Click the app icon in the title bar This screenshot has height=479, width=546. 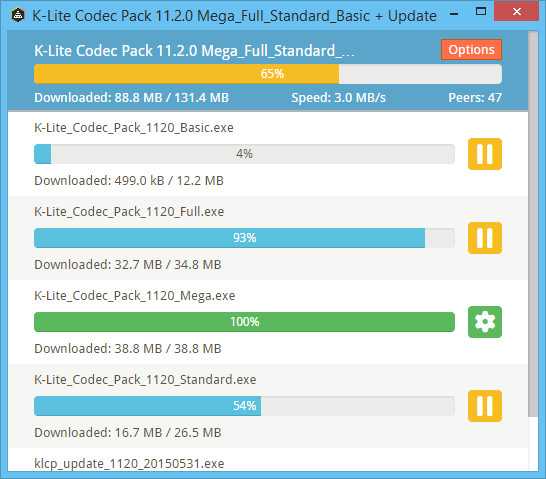[18, 15]
